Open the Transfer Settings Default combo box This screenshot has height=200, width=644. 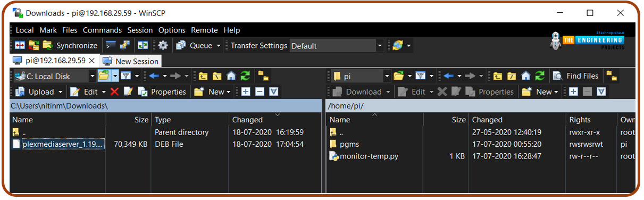(x=337, y=46)
